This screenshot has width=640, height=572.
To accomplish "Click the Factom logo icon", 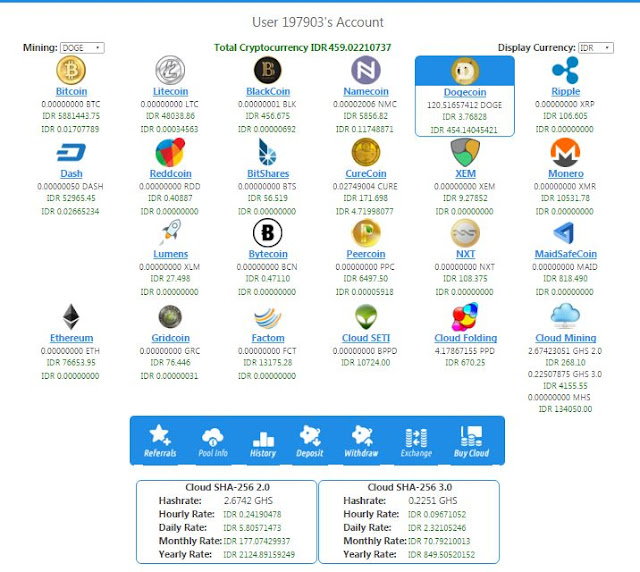I will coord(268,318).
